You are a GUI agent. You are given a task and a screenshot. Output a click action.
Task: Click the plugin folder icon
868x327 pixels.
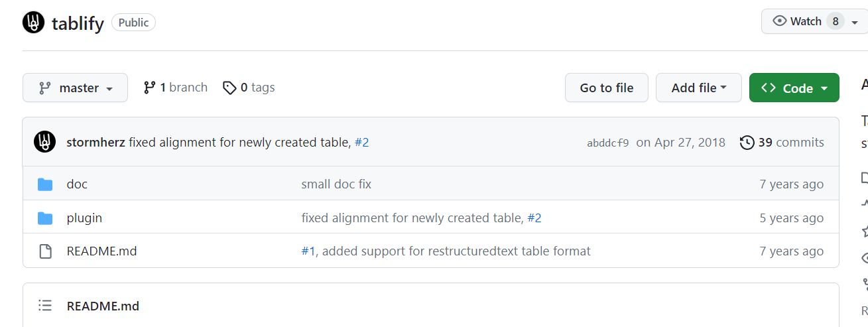(45, 218)
